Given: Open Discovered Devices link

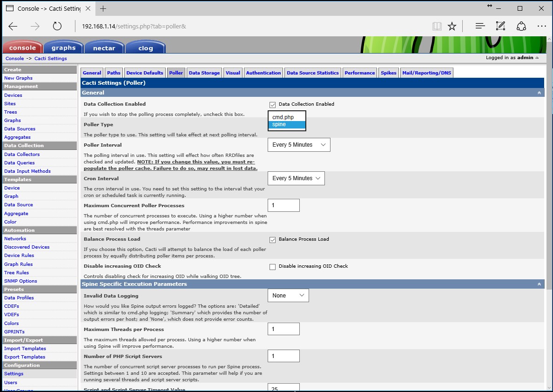Looking at the screenshot, I should [27, 247].
